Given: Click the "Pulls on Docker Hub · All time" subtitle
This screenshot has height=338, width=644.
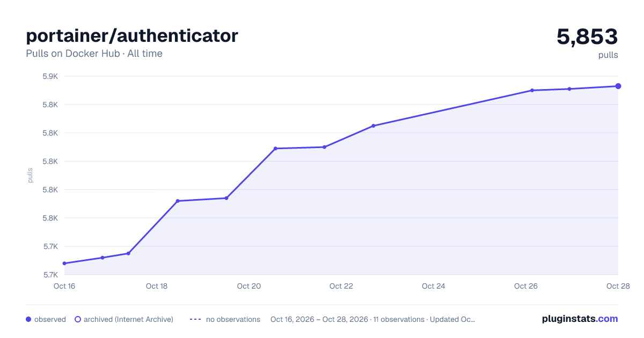Looking at the screenshot, I should coord(94,54).
